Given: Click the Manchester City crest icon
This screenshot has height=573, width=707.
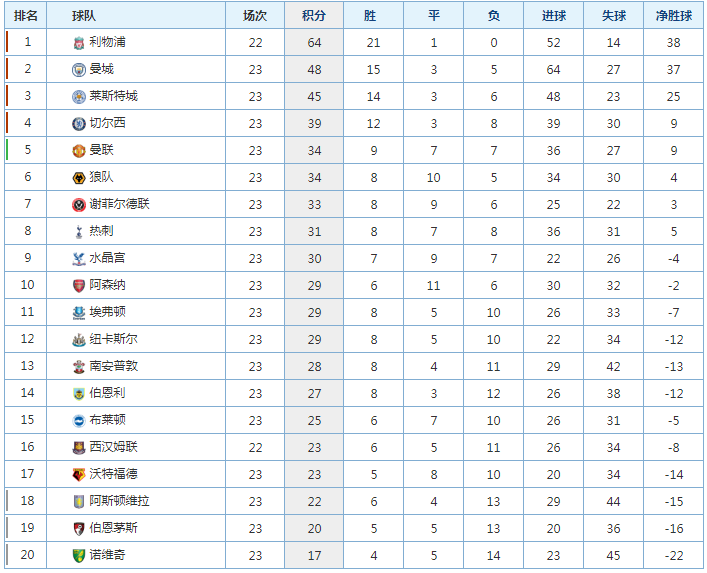Looking at the screenshot, I should 79,70.
